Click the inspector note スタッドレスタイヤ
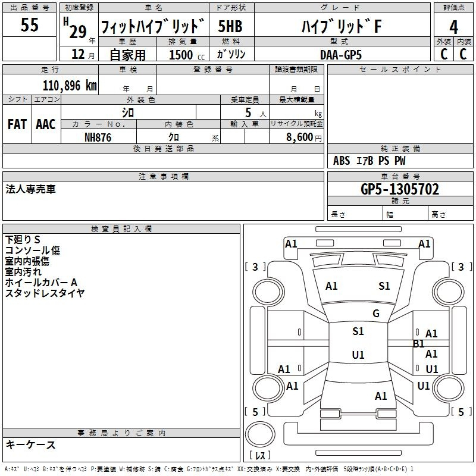 (45, 293)
